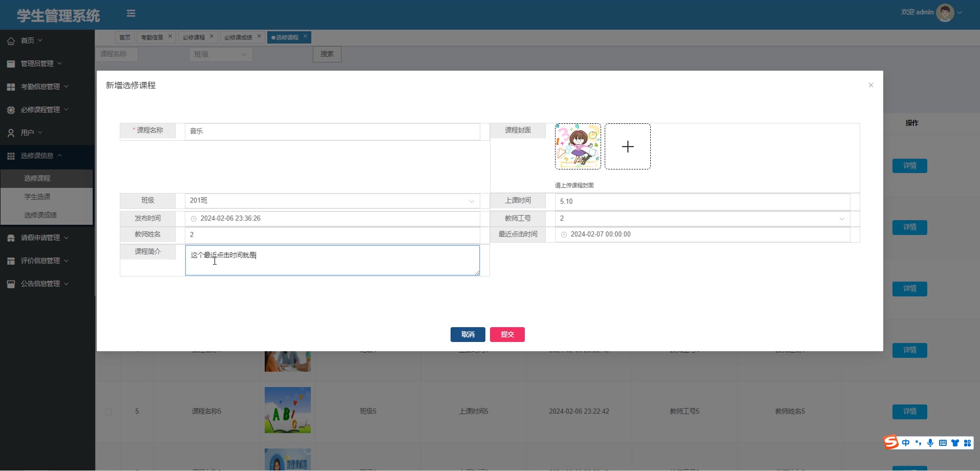Image resolution: width=980 pixels, height=471 pixels.
Task: Click the hamburger menu collapse icon
Action: (131, 13)
